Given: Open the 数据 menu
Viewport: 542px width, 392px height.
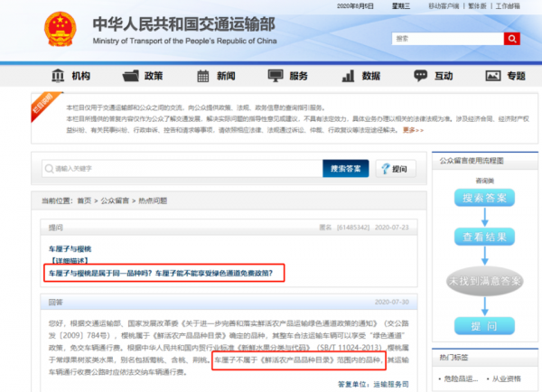Looking at the screenshot, I should 371,76.
